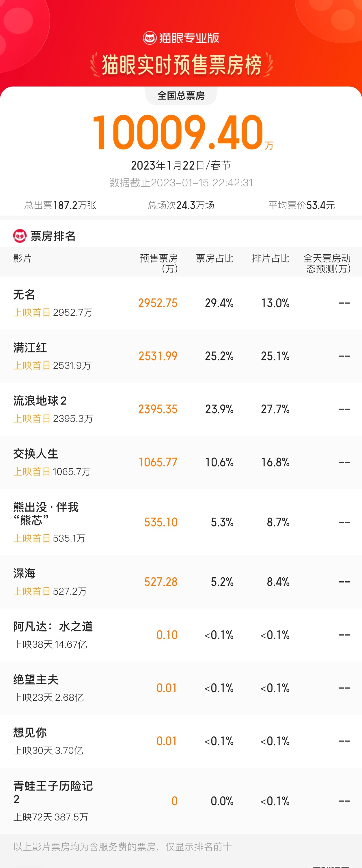The width and height of the screenshot is (362, 868).
Task: Select the 全国总票房 tab
Action: pyautogui.click(x=181, y=96)
